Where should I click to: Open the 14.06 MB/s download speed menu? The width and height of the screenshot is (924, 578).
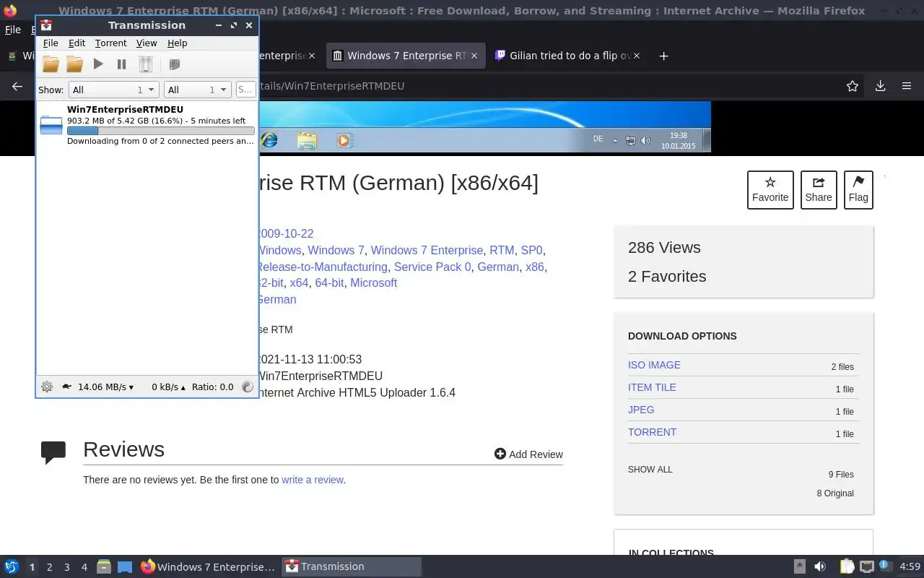(x=105, y=387)
